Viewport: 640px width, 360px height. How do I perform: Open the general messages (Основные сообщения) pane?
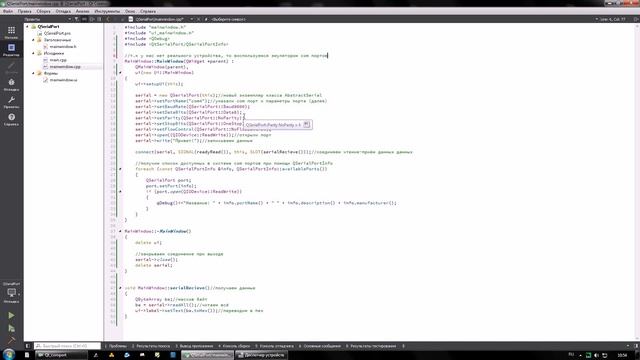[319, 346]
